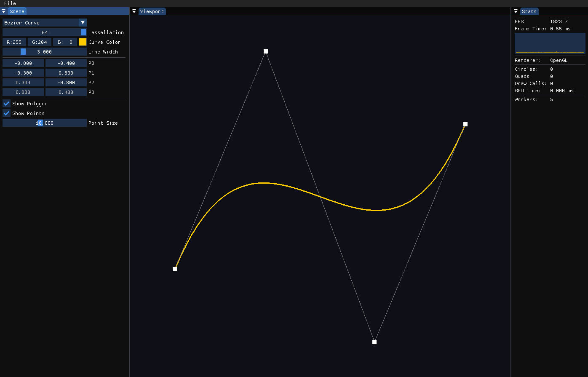588x377 pixels.
Task: Collapse the Stats panel triangle
Action: [x=516, y=11]
